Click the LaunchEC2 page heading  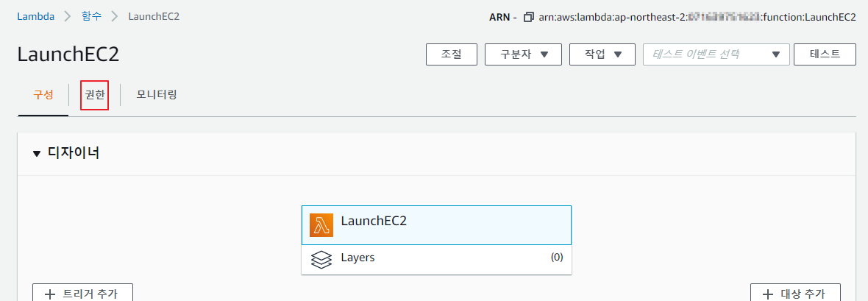[68, 55]
